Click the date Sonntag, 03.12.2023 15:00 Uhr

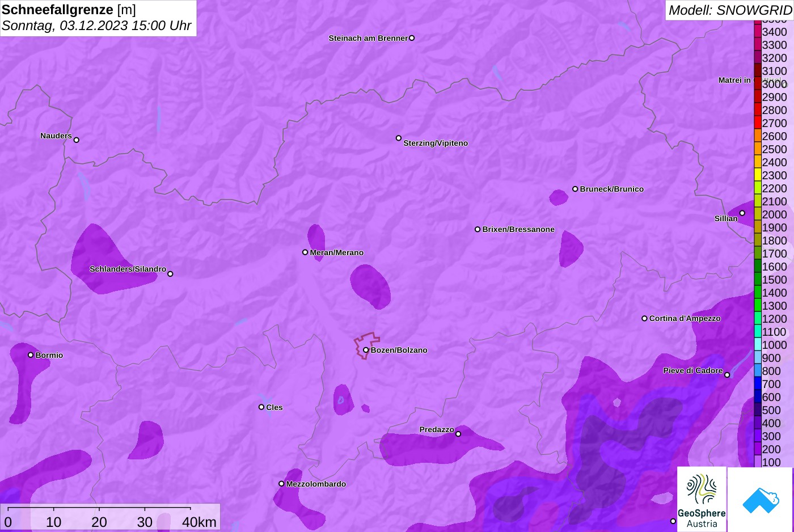(x=96, y=26)
